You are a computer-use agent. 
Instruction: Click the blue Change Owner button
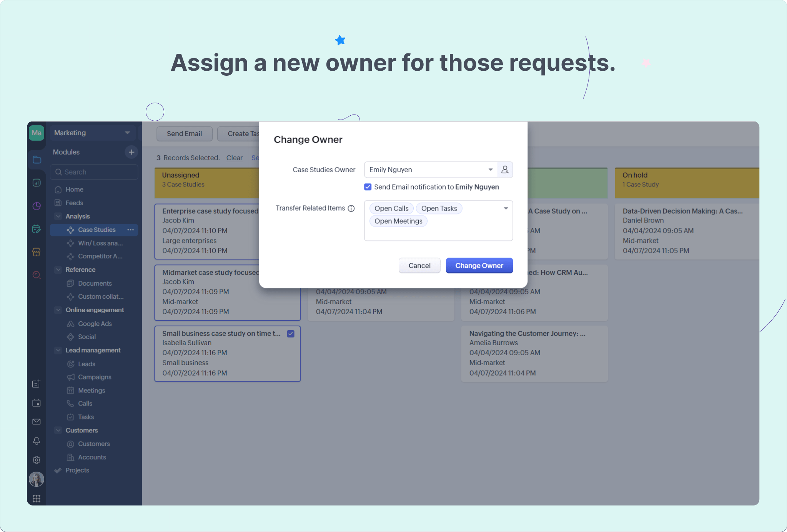(x=479, y=266)
